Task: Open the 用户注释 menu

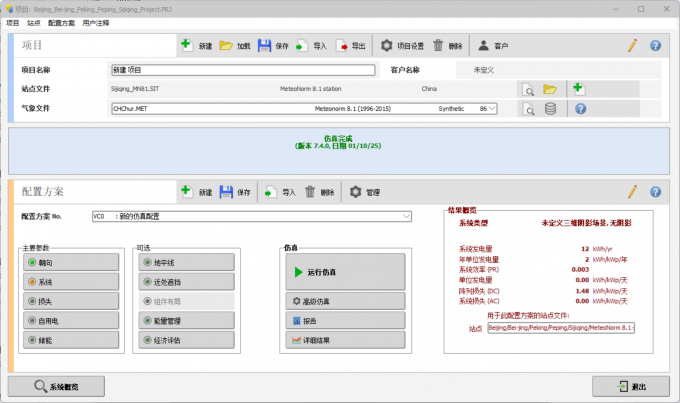Action: pyautogui.click(x=96, y=23)
